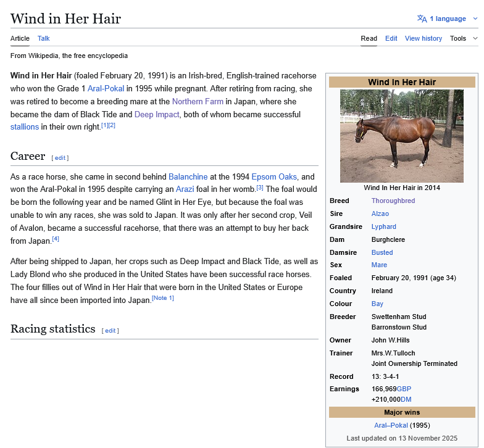Click the Ireland country value
Image resolution: width=484 pixels, height=448 pixels.
(382, 291)
